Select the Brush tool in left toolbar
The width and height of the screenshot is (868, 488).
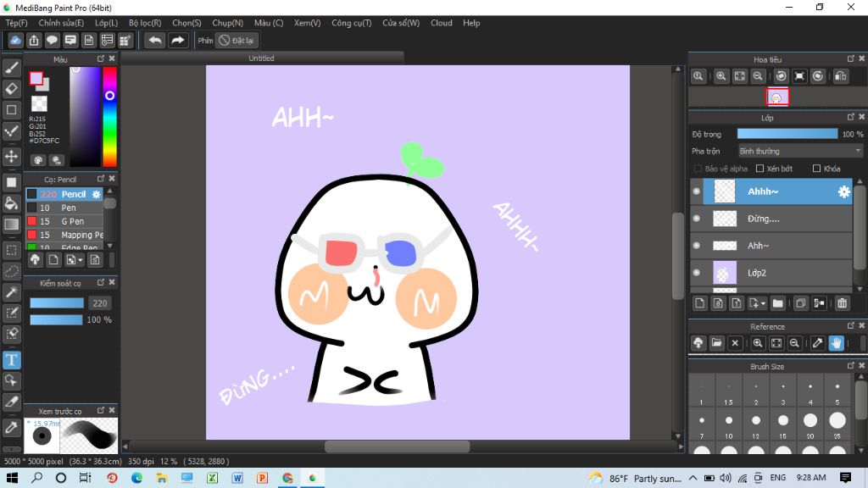12,68
